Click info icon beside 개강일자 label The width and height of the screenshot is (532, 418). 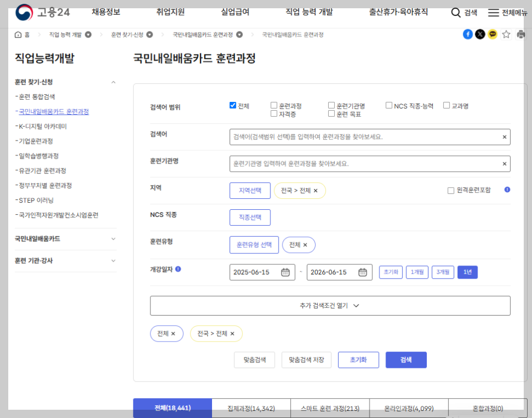coord(178,269)
